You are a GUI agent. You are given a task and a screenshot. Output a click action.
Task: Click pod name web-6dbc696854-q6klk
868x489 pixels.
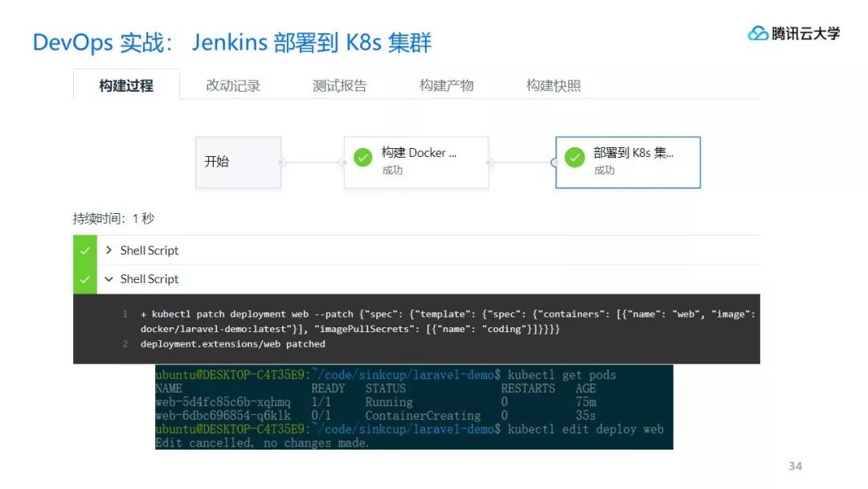pyautogui.click(x=223, y=415)
